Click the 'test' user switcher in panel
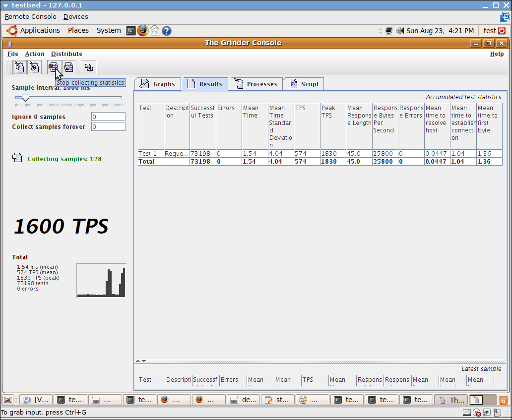512x420 pixels. click(x=490, y=31)
